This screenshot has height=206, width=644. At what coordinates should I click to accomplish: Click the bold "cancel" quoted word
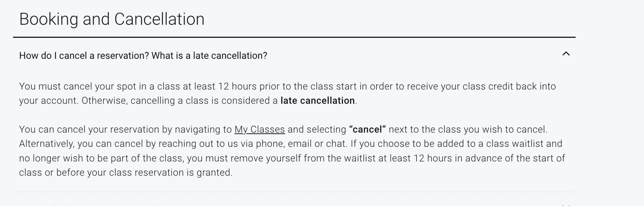click(x=367, y=130)
